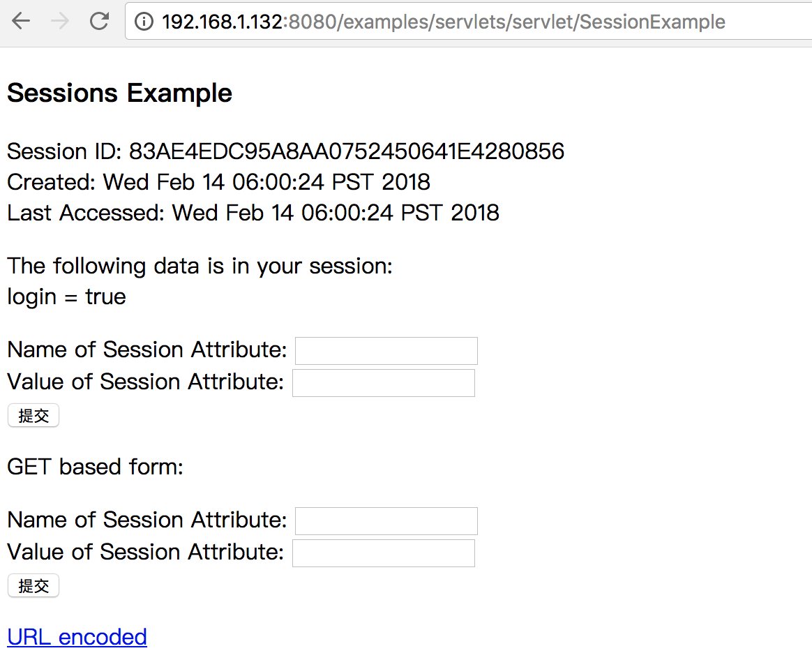Click the first form's Value of Session Attribute field
This screenshot has height=653, width=812.
tap(383, 383)
